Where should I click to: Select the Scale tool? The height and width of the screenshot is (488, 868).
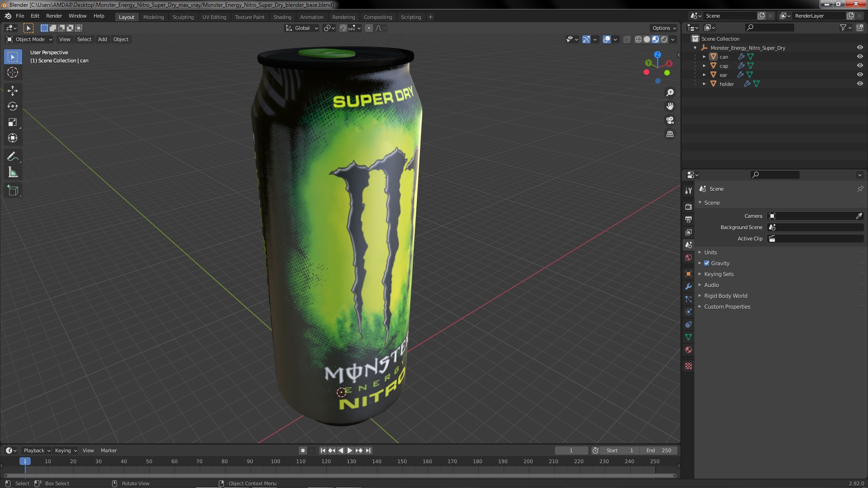pyautogui.click(x=13, y=122)
